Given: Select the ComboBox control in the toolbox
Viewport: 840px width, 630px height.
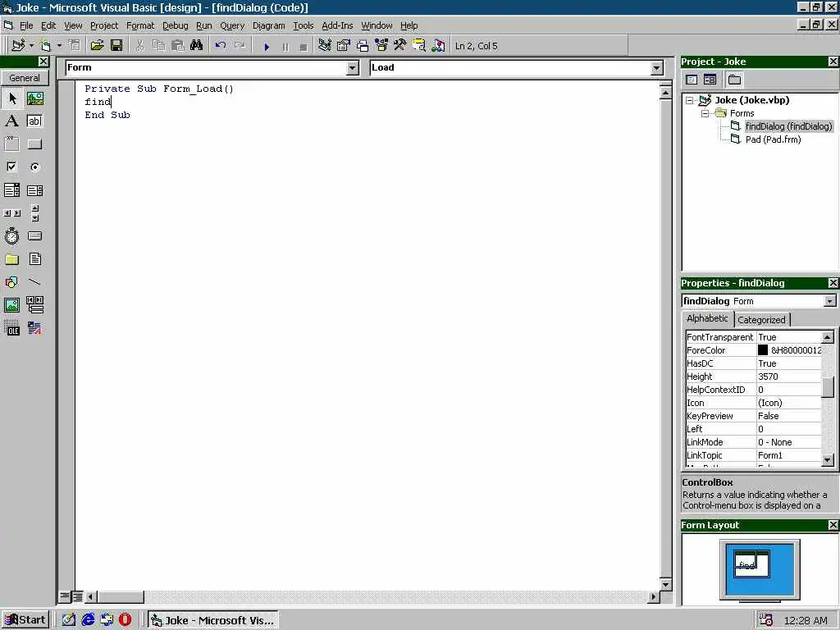Looking at the screenshot, I should [x=12, y=190].
